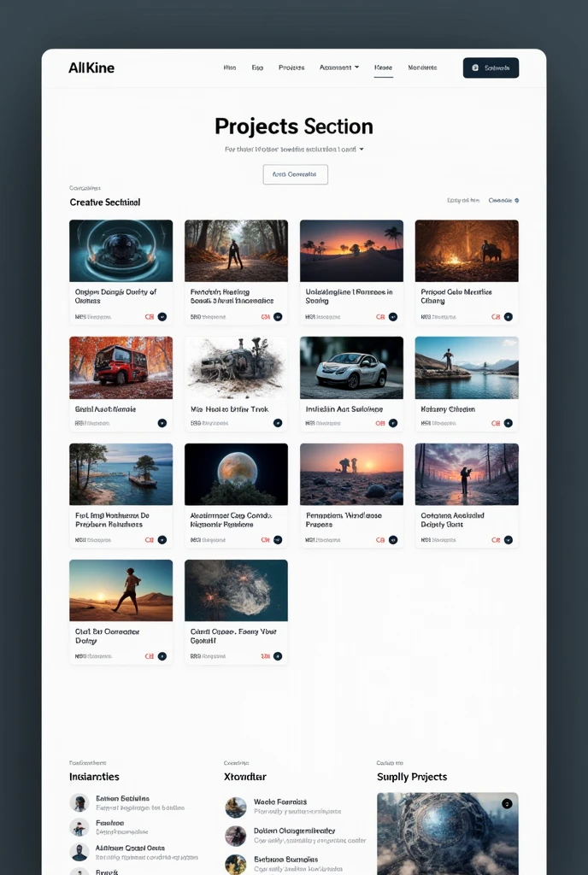Viewport: 588px width, 875px height.
Task: Click the dark circle icon on the fireworks sphere card
Action: pyautogui.click(x=278, y=656)
